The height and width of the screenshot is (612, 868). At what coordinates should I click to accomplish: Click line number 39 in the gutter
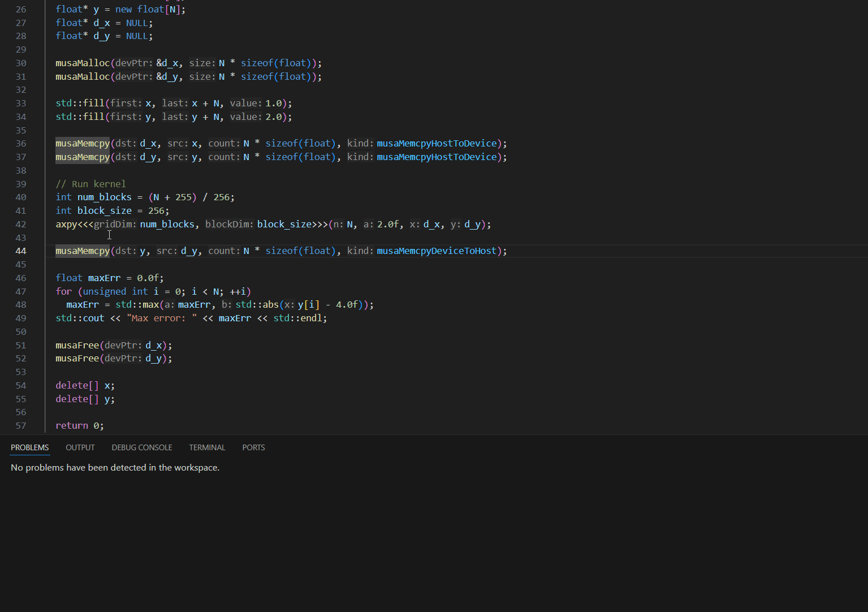pyautogui.click(x=21, y=184)
